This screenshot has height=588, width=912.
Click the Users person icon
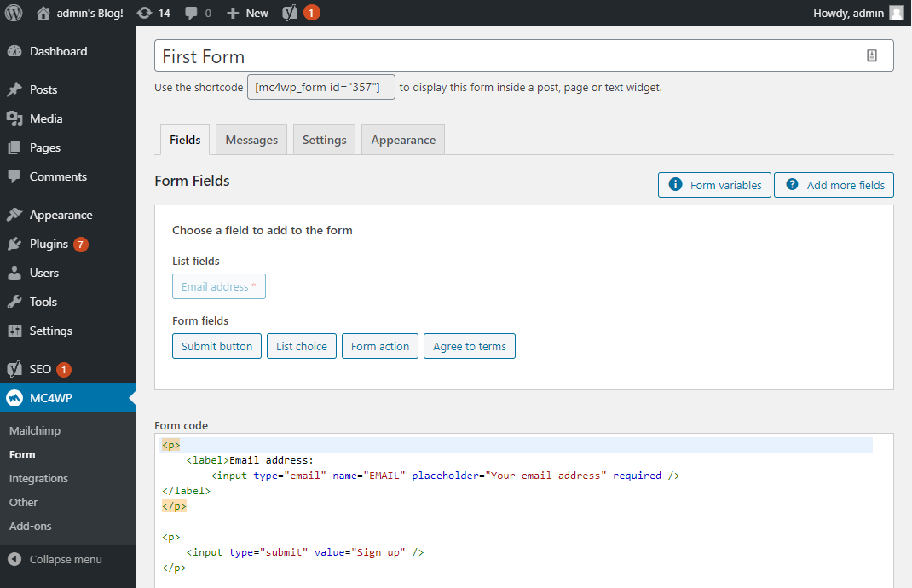(14, 273)
